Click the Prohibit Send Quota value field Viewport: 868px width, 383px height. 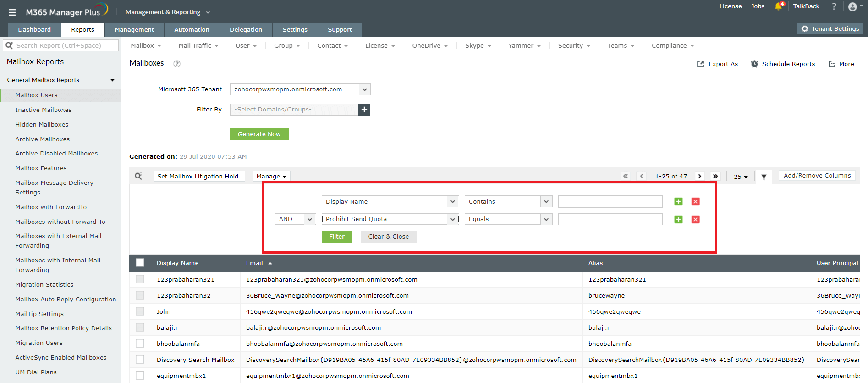(x=610, y=219)
